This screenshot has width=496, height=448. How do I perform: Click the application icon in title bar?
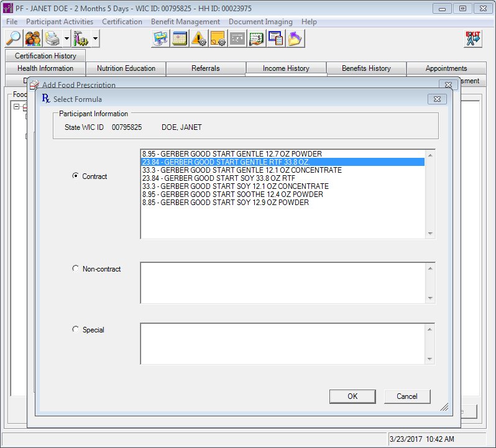click(x=7, y=8)
